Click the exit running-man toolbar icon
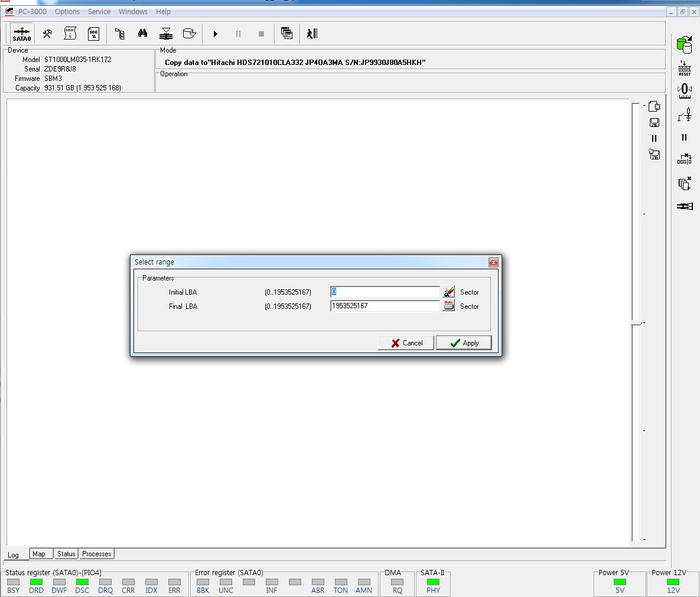The image size is (700, 597). click(x=312, y=34)
